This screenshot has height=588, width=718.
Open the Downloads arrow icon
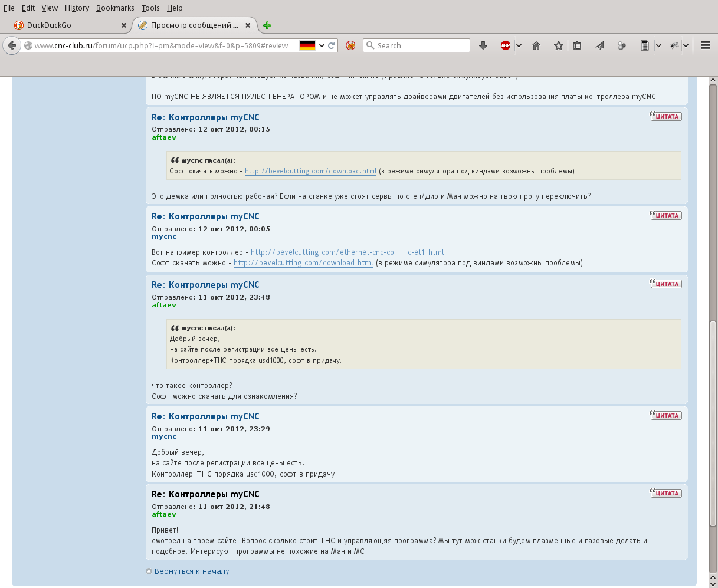pos(483,45)
